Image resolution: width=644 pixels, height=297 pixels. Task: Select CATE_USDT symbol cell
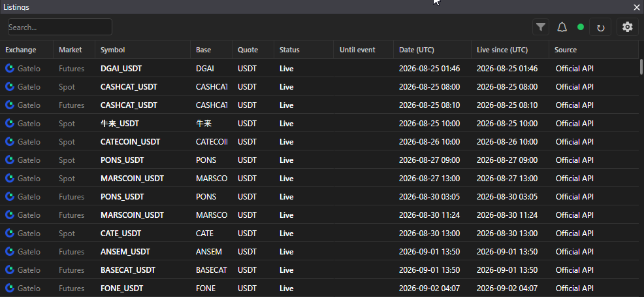pyautogui.click(x=121, y=234)
